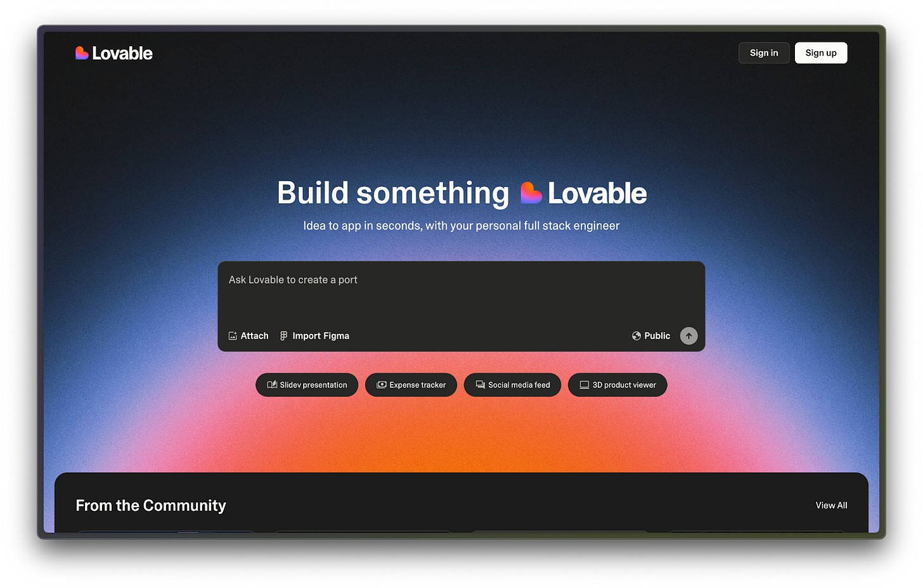
Task: Click the globe icon beside Public
Action: coord(635,336)
